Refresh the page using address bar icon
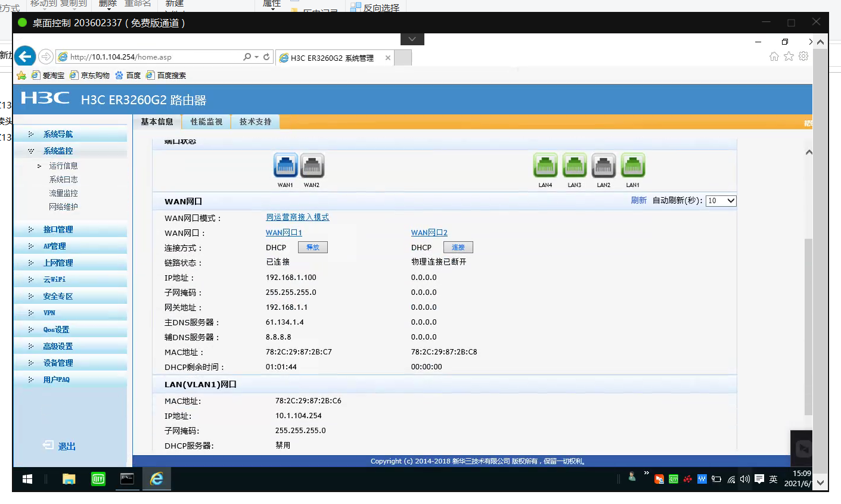The width and height of the screenshot is (841, 504). click(266, 57)
